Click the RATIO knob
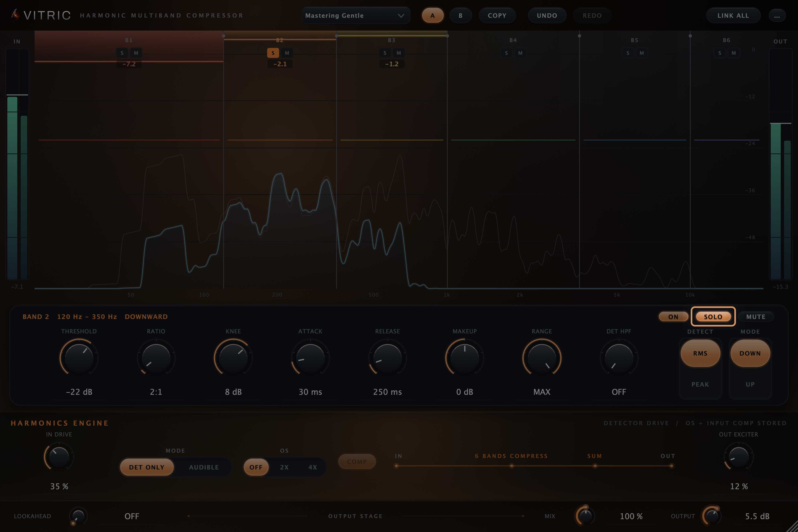Viewport: 798px width, 532px height. click(x=156, y=358)
